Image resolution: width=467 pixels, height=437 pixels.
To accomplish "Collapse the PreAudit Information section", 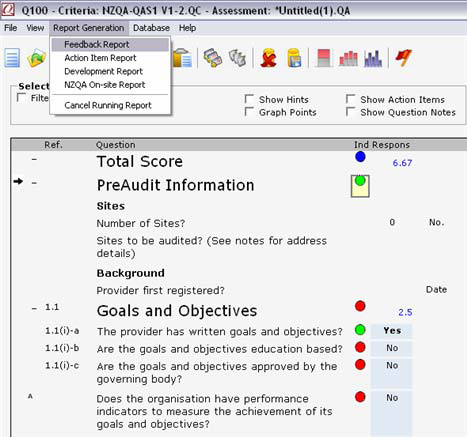I will 34,183.
